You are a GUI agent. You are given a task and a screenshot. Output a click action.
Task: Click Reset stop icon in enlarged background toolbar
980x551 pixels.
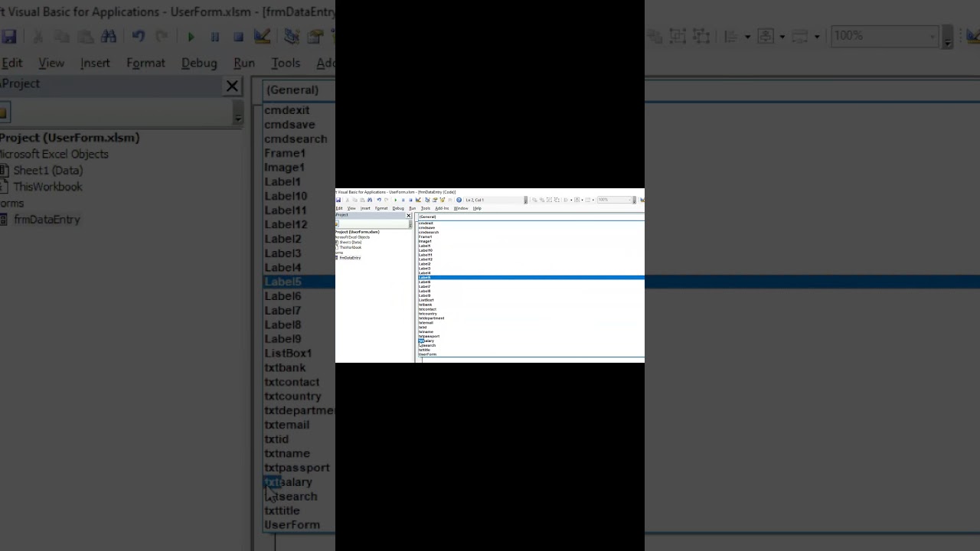click(238, 36)
